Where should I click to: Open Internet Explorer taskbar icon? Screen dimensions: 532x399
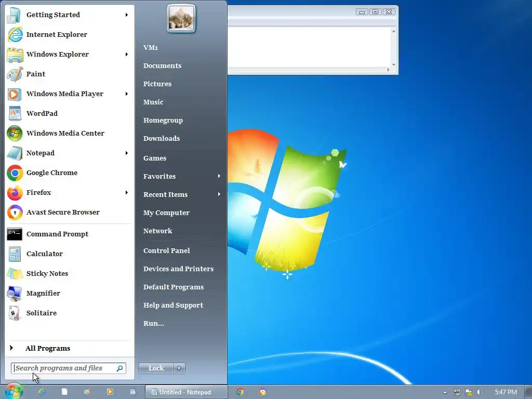point(42,392)
